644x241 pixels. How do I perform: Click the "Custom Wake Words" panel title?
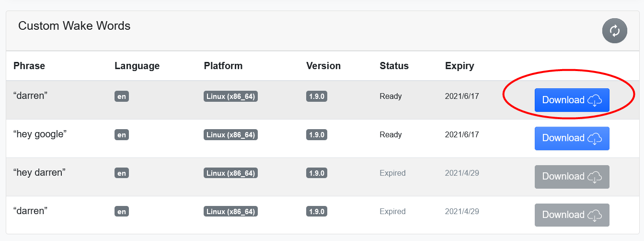(74, 25)
